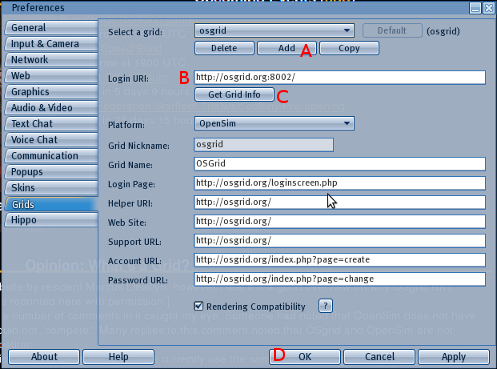The image size is (497, 369).
Task: Open the General preferences tab
Action: click(x=52, y=28)
